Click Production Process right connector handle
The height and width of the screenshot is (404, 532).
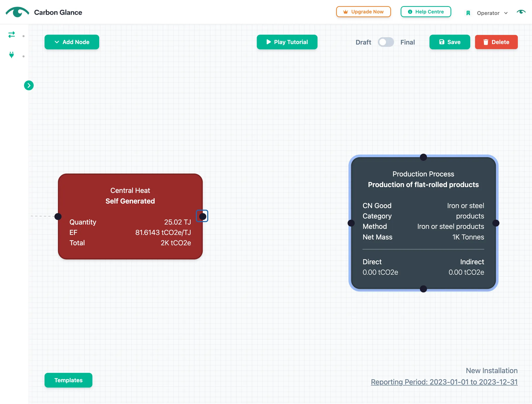point(496,223)
